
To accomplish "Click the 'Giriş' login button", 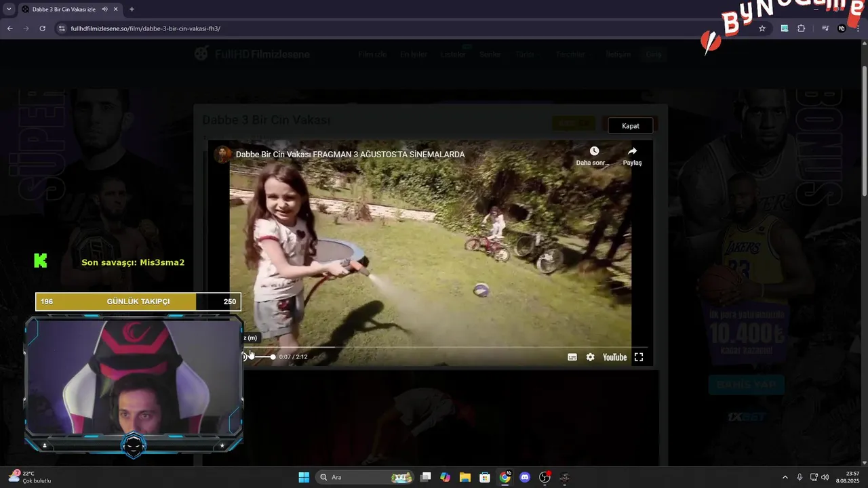I will click(654, 54).
